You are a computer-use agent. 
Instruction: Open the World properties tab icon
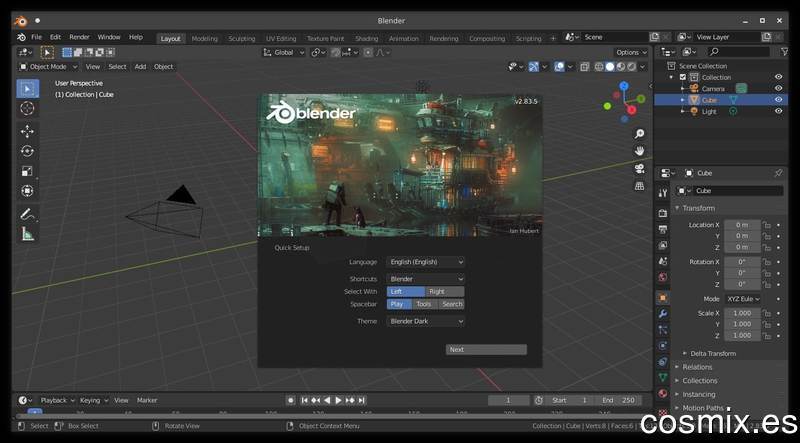coord(662,277)
